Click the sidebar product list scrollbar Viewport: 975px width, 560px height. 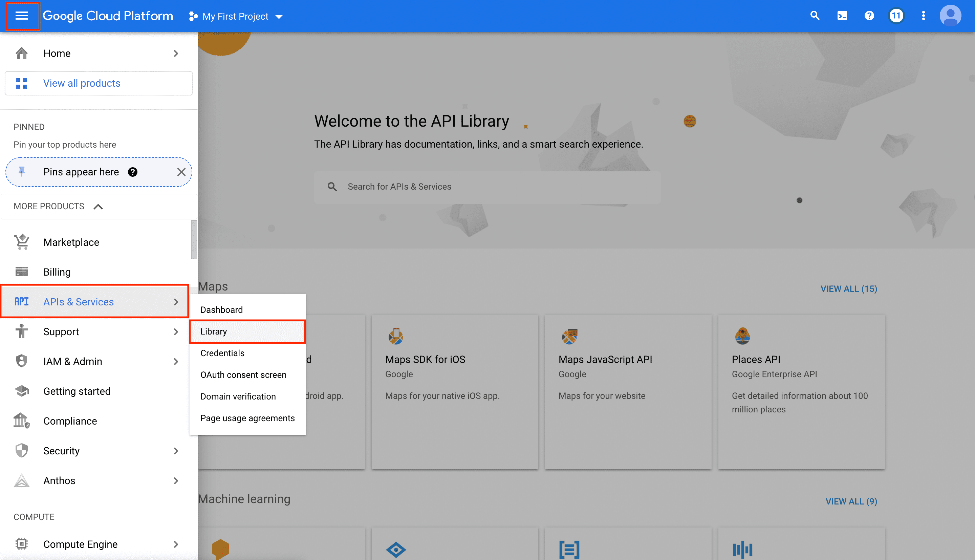[x=194, y=239]
